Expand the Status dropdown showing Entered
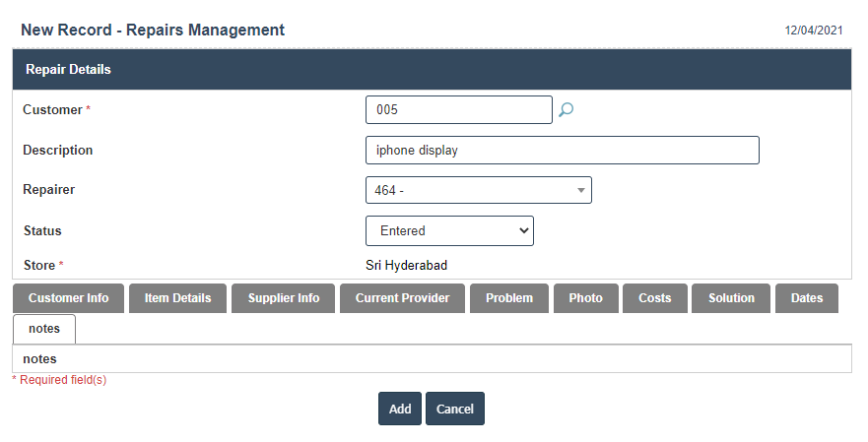Image resolution: width=868 pixels, height=442 pixels. click(449, 231)
